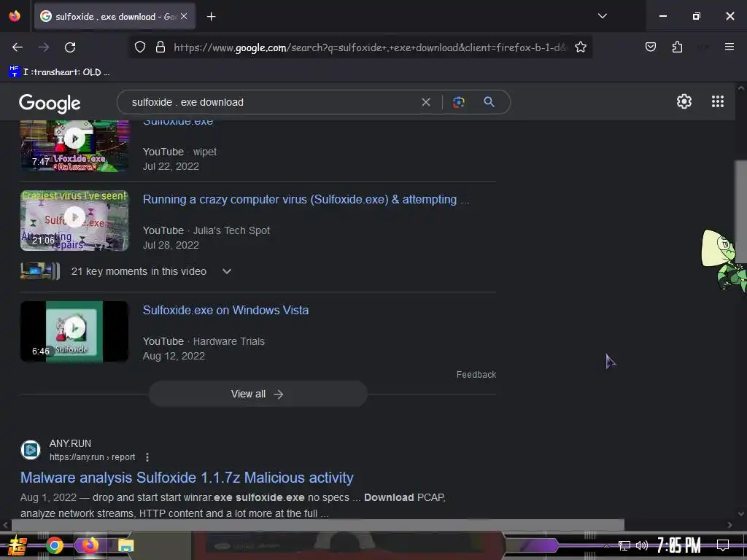Click the address bar URL
This screenshot has height=560, width=747.
370,47
